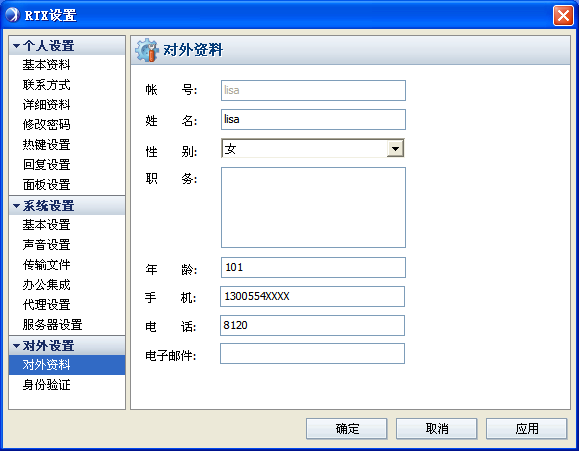Select 联系方式 in the sidebar

(x=47, y=85)
